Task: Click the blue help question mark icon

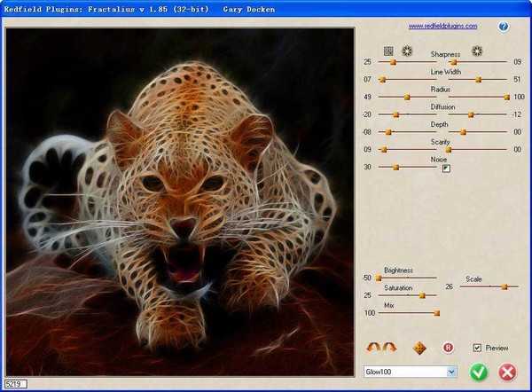Action: tap(504, 27)
